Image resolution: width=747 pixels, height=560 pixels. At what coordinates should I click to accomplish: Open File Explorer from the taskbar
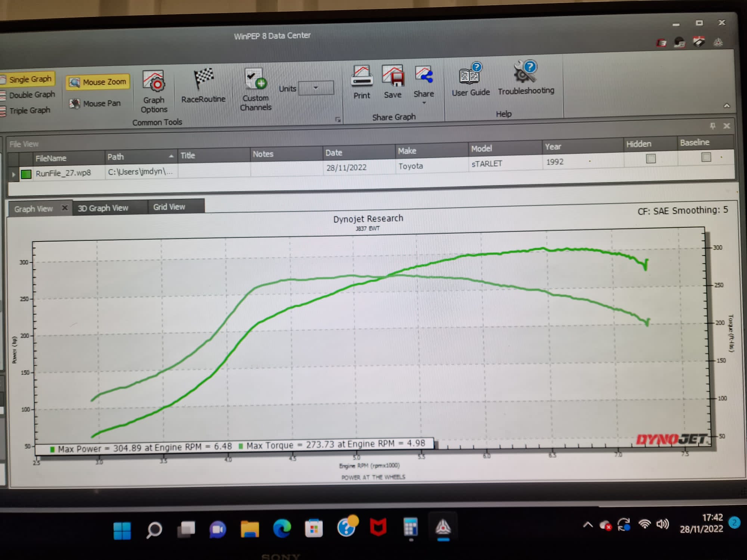(x=250, y=529)
